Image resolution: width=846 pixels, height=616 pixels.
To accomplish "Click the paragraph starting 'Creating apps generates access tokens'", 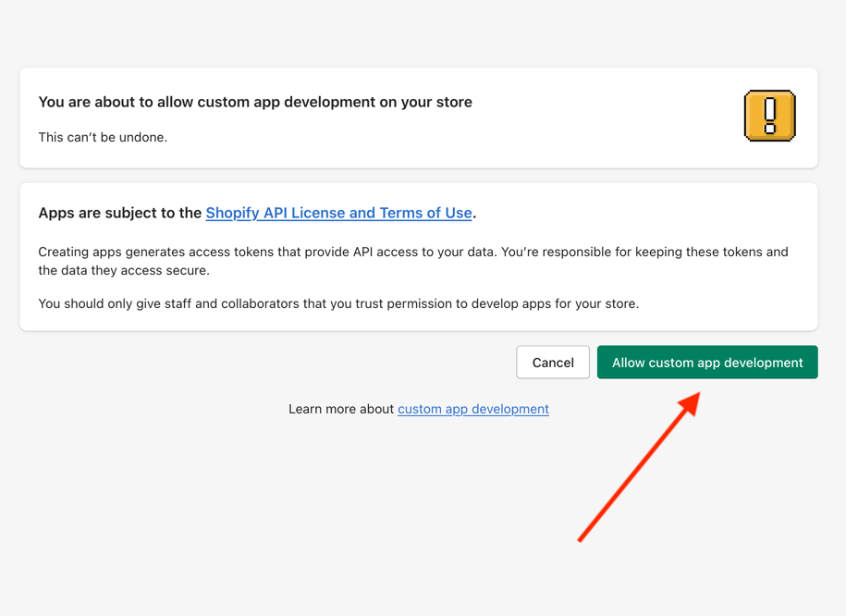I will (413, 261).
